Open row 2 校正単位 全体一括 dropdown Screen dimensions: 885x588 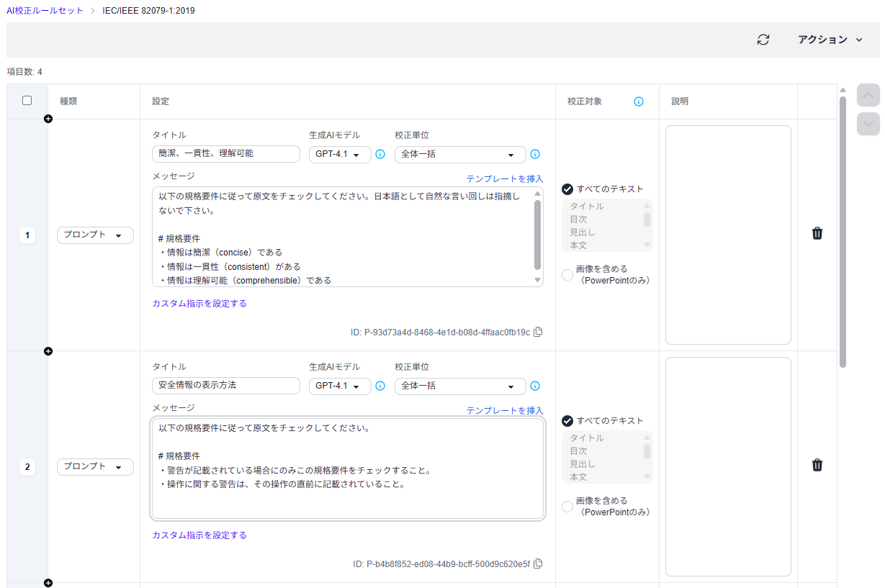pos(460,386)
